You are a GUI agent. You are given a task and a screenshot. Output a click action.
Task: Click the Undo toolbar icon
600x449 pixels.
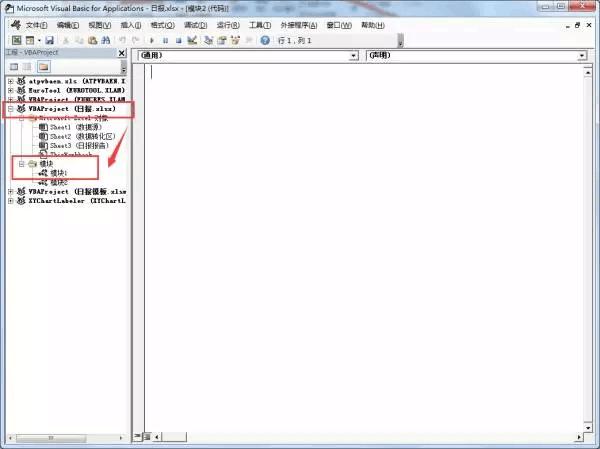(122, 40)
